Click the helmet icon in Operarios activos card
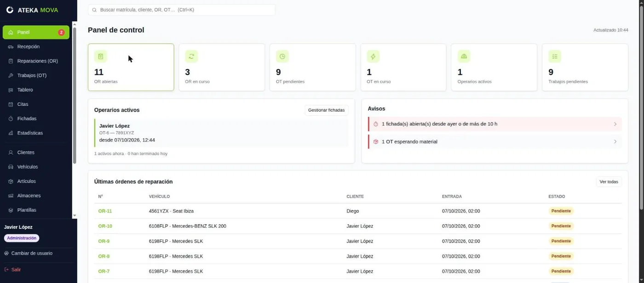The width and height of the screenshot is (644, 283). pos(464,57)
